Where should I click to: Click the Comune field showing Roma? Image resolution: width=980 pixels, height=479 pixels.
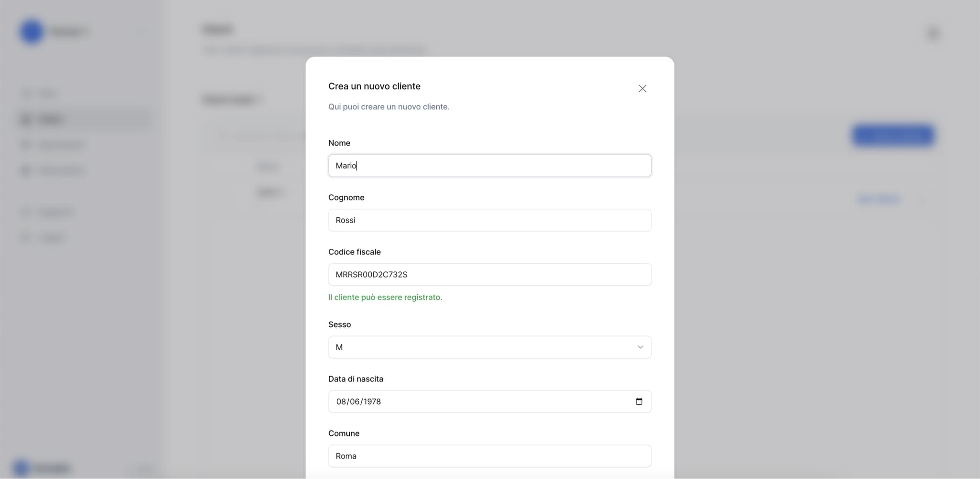(x=489, y=456)
